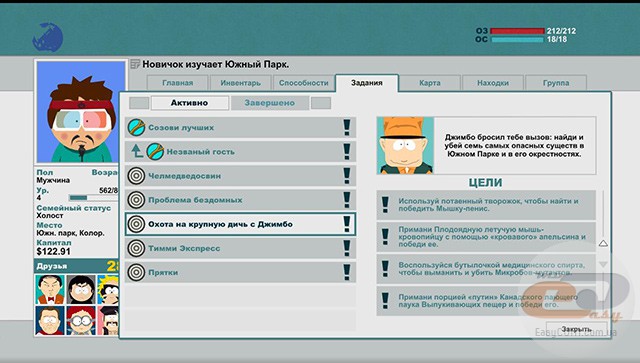Open the Способности tab
The image size is (640, 363).
[x=304, y=83]
